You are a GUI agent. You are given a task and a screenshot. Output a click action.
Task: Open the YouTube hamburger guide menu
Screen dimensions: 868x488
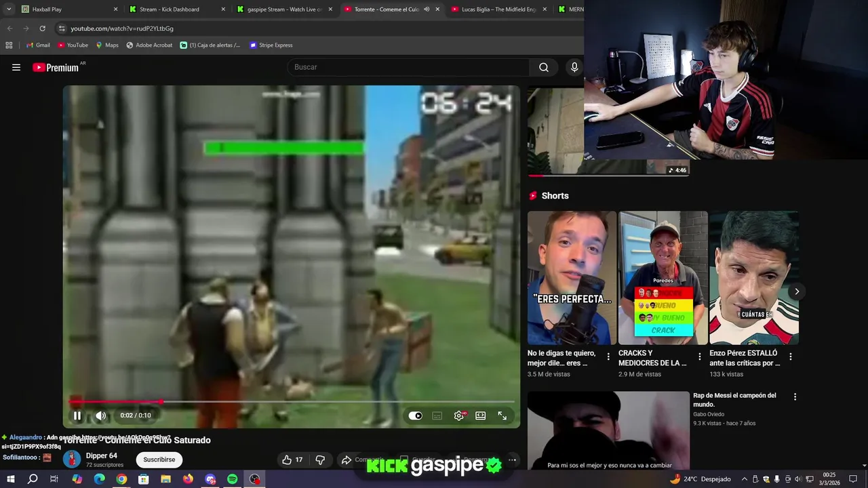pos(16,67)
